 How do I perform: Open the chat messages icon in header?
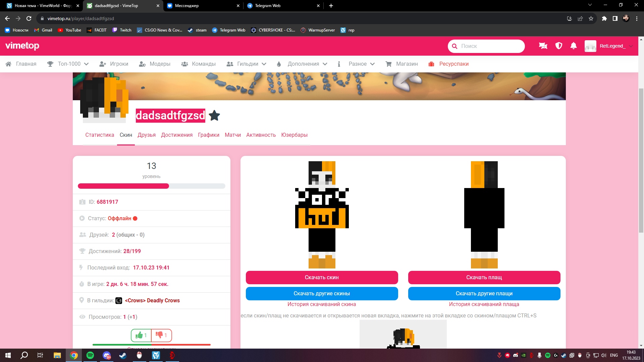point(543,46)
